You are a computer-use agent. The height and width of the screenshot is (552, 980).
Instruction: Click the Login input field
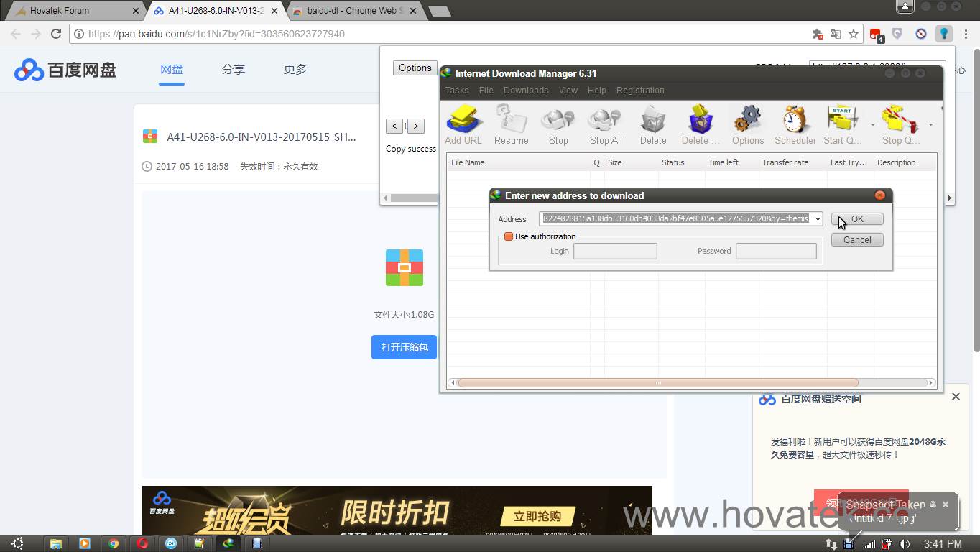pyautogui.click(x=615, y=251)
